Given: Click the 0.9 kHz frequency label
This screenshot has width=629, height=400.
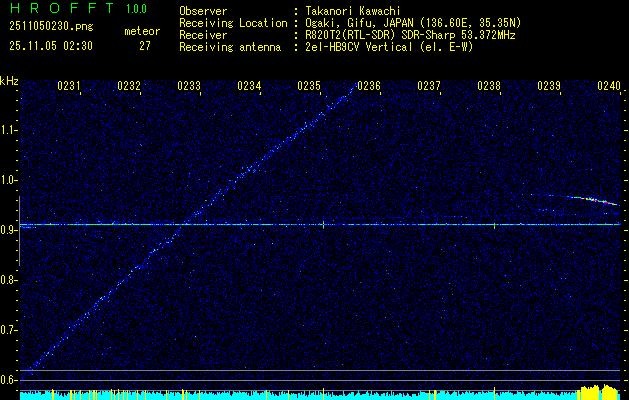Looking at the screenshot, I should click(9, 230).
